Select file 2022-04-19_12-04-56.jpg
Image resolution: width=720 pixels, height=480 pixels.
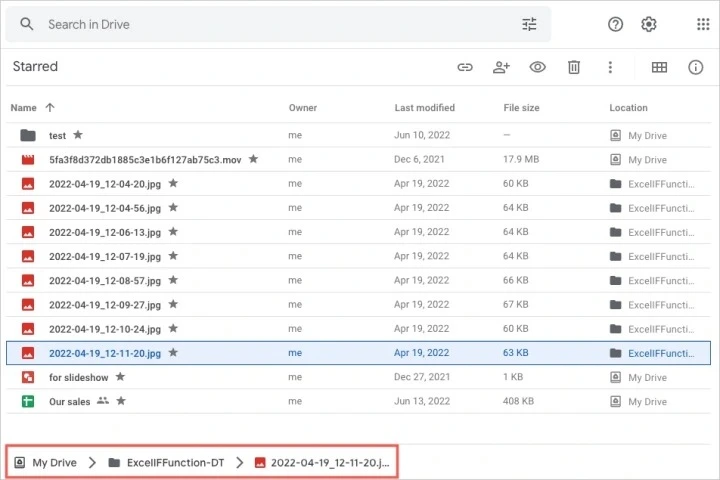[105, 208]
